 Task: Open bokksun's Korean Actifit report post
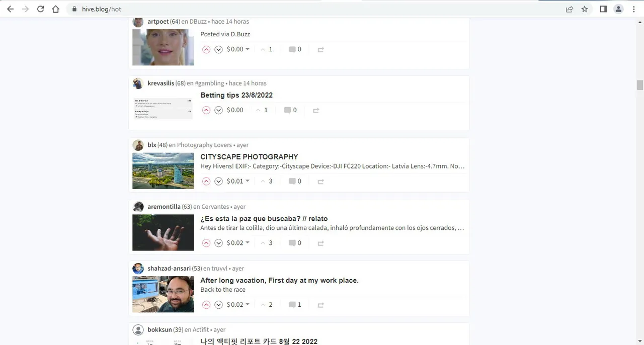tap(259, 341)
